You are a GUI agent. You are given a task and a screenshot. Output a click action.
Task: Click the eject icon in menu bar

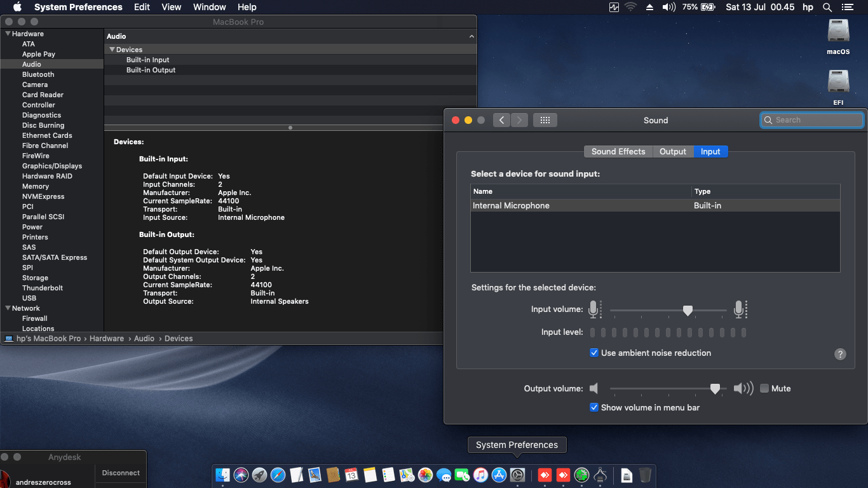(649, 7)
